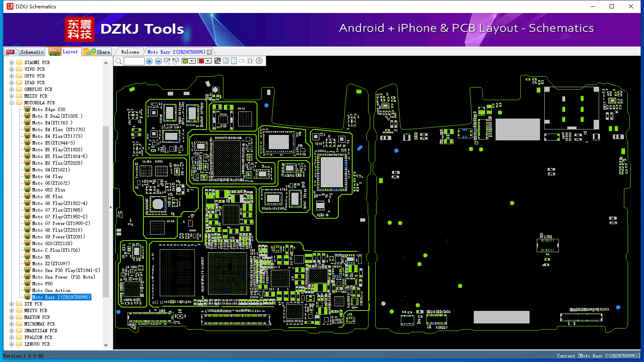
Task: Click the search text field in the toolbar
Action: 134,61
